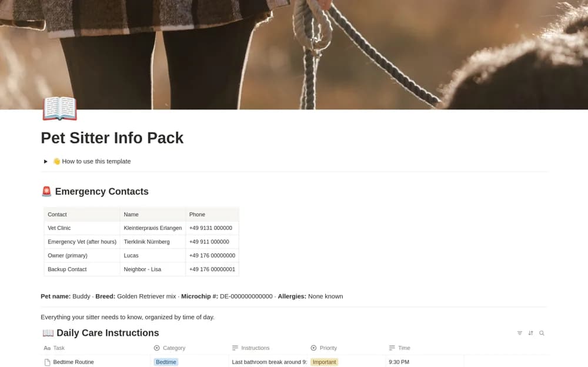
Task: Click the Neighbor - Lisa cell
Action: [x=153, y=269]
